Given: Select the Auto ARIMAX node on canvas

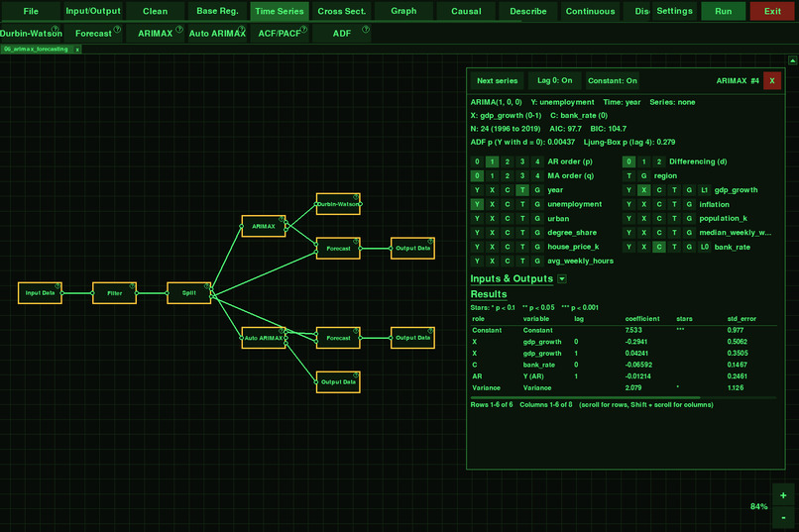Looking at the screenshot, I should point(264,338).
